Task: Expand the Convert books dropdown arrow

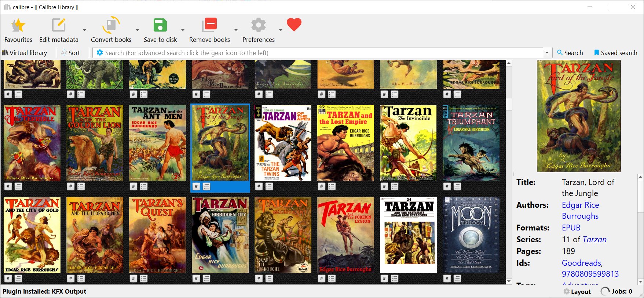Action: pos(137,30)
